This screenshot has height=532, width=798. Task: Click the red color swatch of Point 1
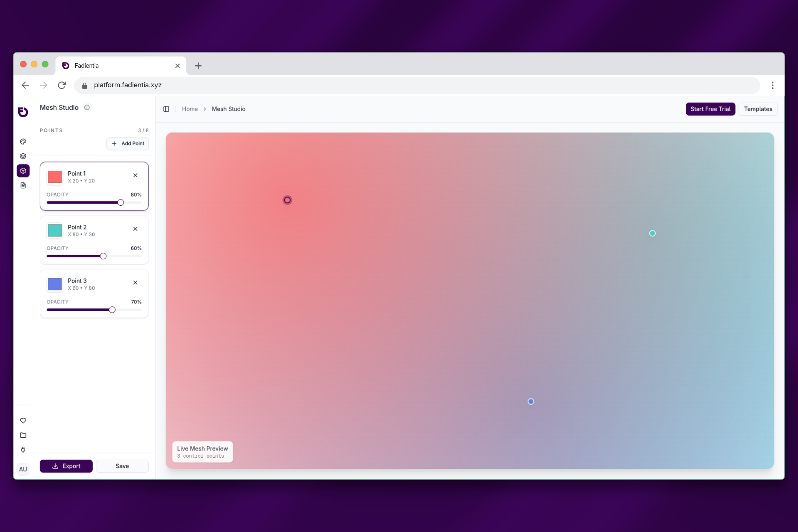tap(54, 177)
